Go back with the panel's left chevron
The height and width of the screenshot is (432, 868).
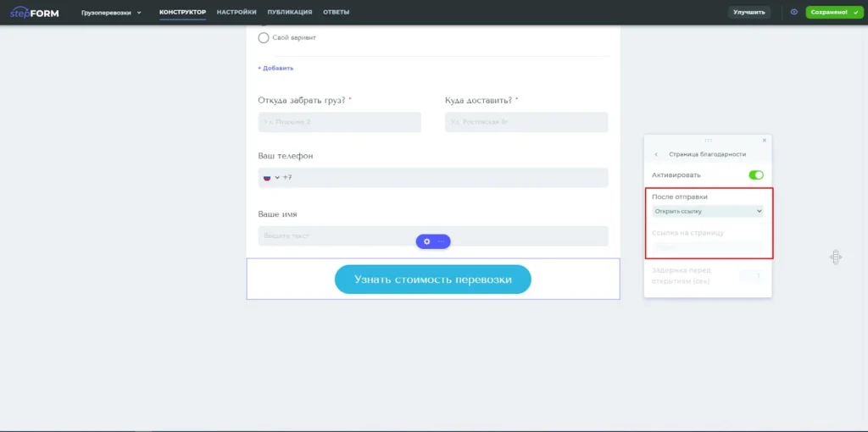tap(656, 154)
